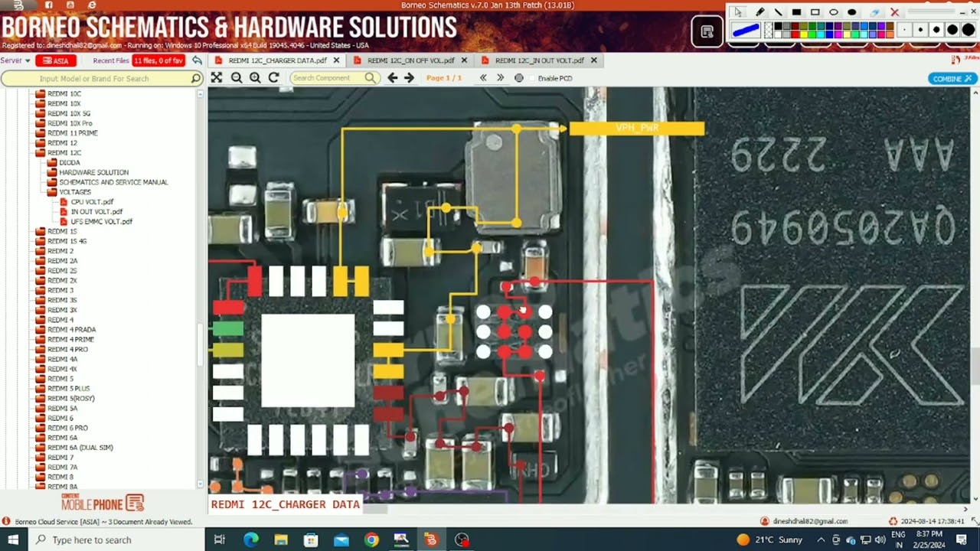980x551 pixels.
Task: Close the REDMI 12C_IN OUT VOLT.pdf tab
Action: pos(594,60)
